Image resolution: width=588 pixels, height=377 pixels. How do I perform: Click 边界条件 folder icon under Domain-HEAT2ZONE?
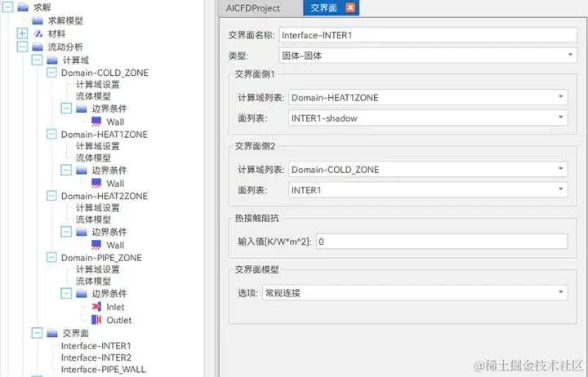click(x=82, y=232)
